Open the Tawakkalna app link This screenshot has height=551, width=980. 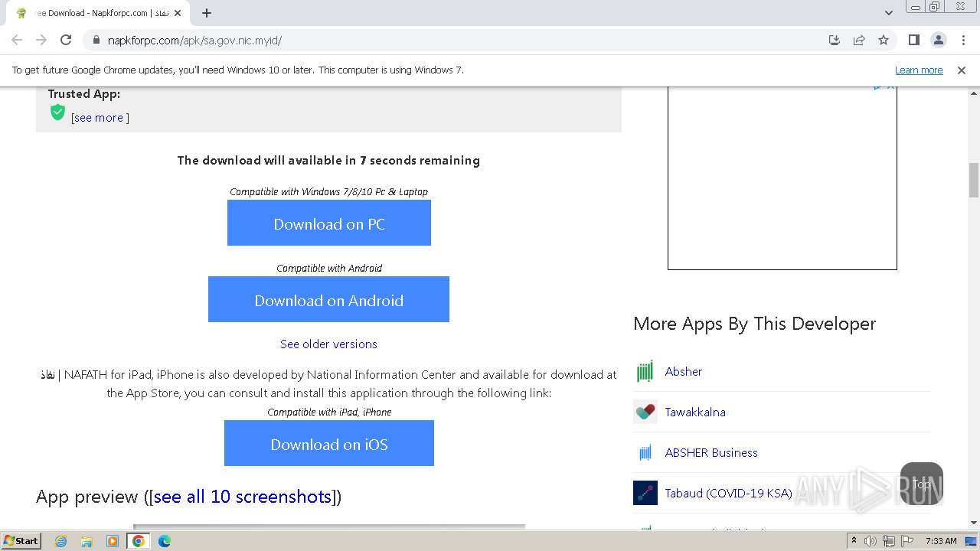pyautogui.click(x=695, y=412)
